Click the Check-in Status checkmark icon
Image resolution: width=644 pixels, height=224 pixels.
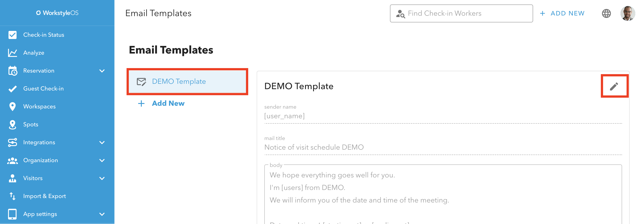pyautogui.click(x=12, y=35)
